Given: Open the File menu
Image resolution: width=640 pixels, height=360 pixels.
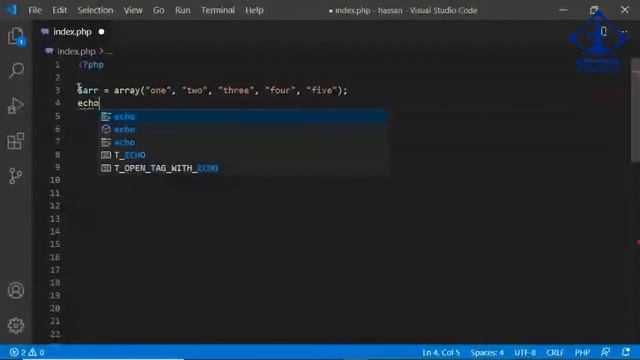Looking at the screenshot, I should coord(35,10).
